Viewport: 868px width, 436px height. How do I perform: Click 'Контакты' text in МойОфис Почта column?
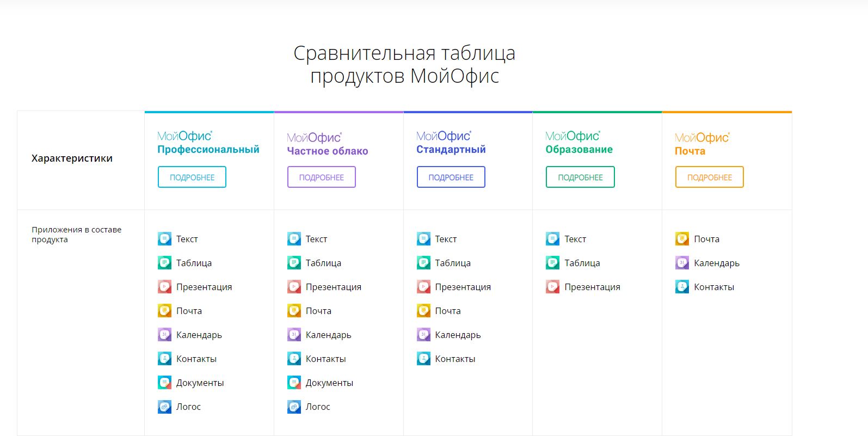point(714,287)
